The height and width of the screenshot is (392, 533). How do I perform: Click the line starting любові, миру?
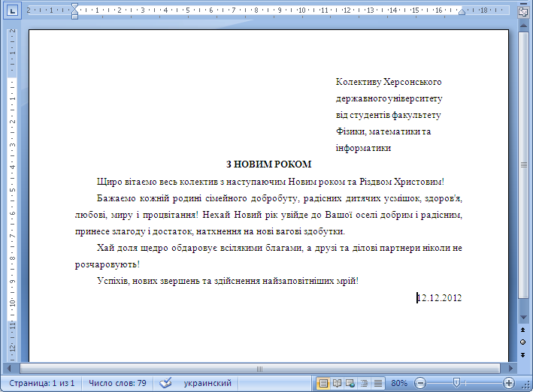(x=268, y=215)
